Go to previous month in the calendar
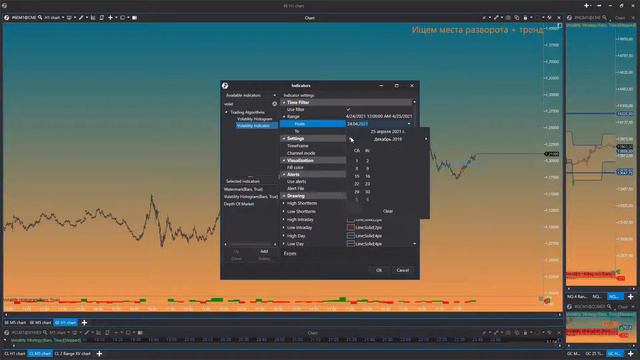The width and height of the screenshot is (640, 360). [x=351, y=139]
